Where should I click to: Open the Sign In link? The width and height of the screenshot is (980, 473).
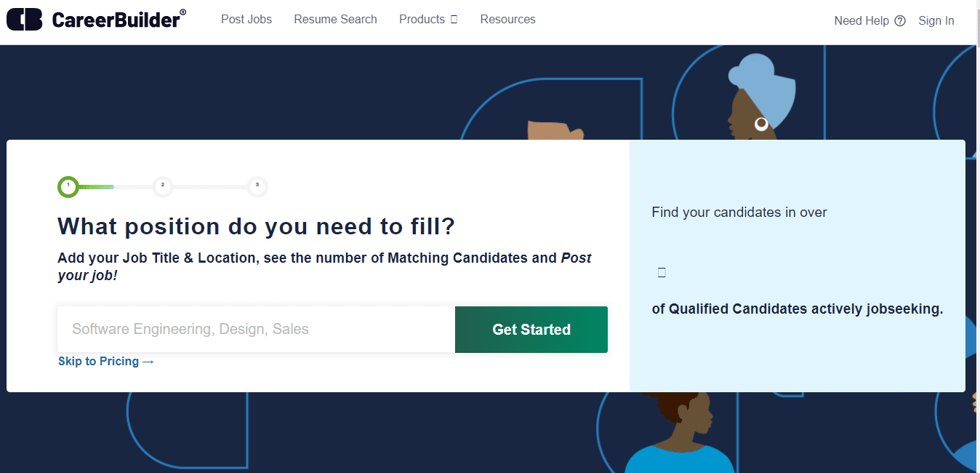pyautogui.click(x=936, y=21)
